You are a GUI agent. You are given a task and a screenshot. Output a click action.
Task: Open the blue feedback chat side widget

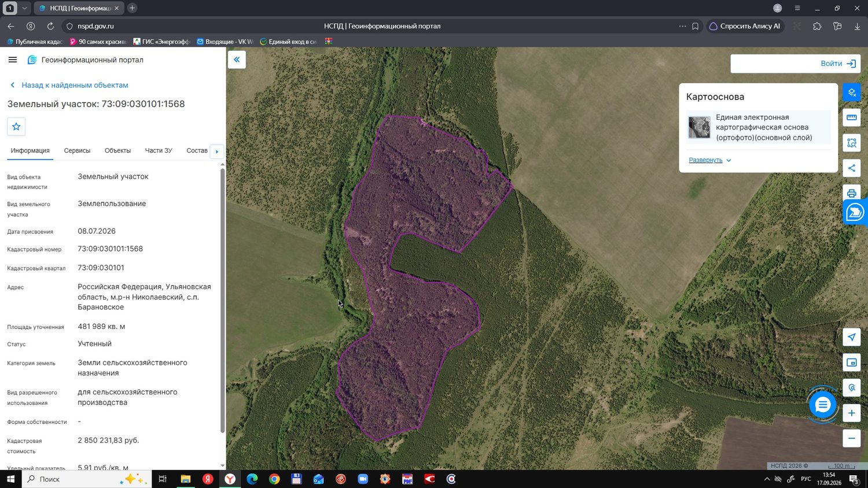coord(855,212)
